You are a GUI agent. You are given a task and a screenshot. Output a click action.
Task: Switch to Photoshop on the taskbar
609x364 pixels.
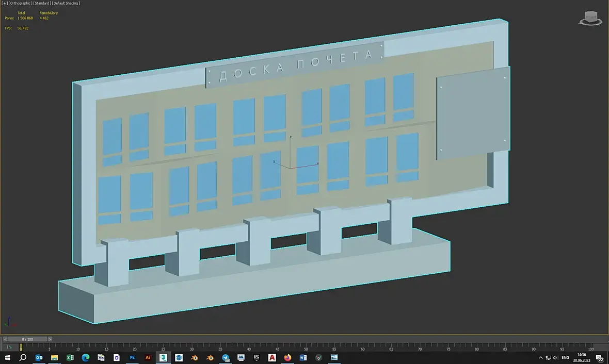[132, 357]
